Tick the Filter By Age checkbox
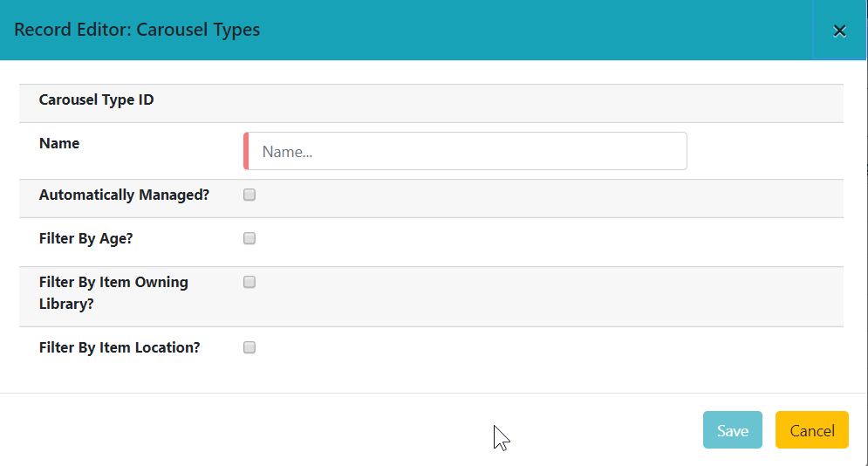 click(x=249, y=238)
